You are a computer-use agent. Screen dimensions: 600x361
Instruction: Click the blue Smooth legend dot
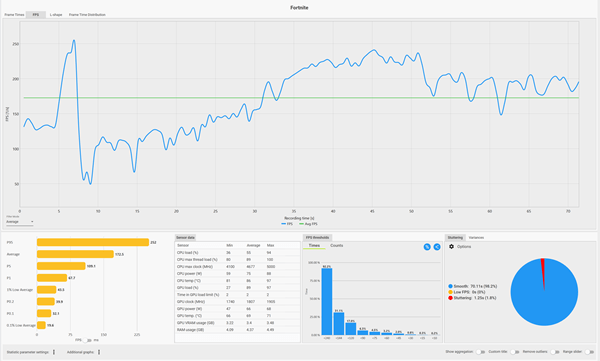click(450, 286)
